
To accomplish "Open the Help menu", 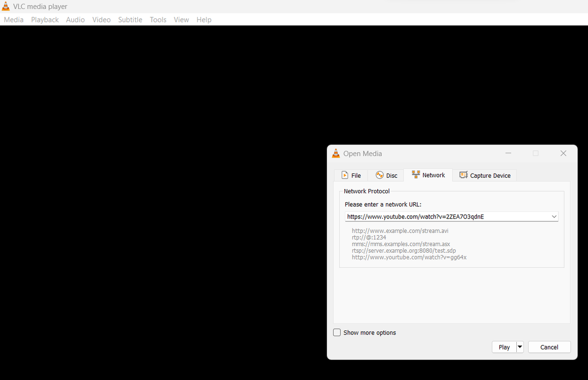I will click(x=204, y=19).
